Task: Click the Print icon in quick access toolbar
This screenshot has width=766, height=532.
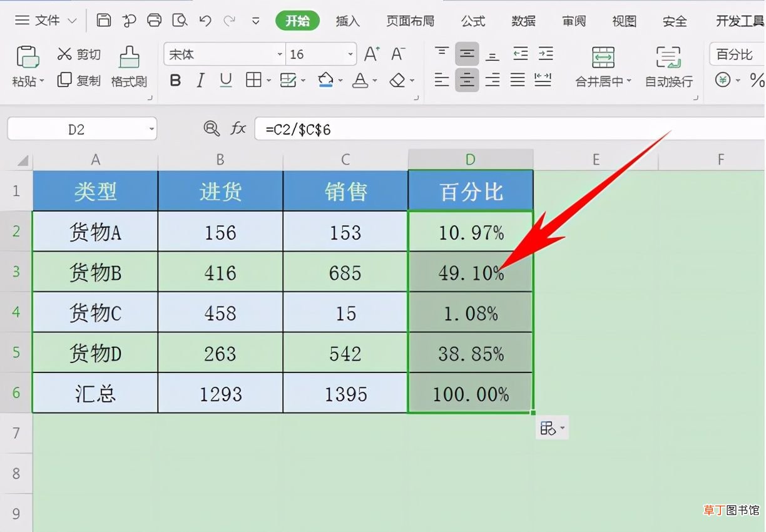Action: click(155, 21)
